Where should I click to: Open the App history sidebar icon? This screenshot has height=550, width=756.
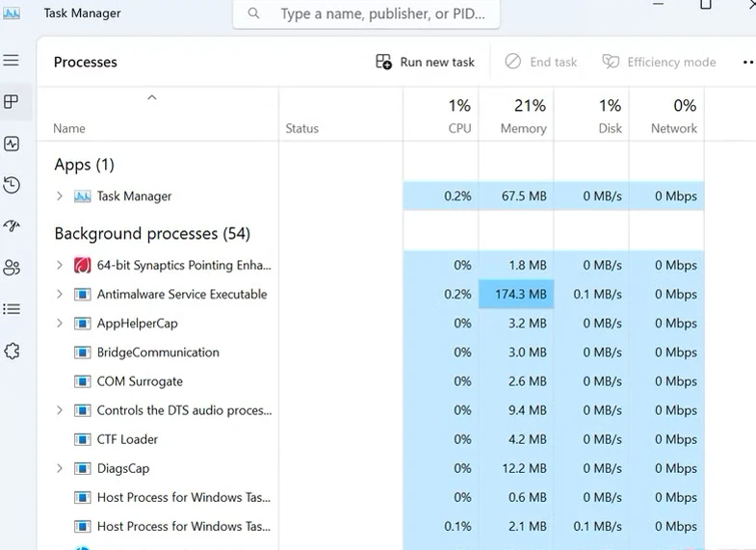(x=12, y=185)
